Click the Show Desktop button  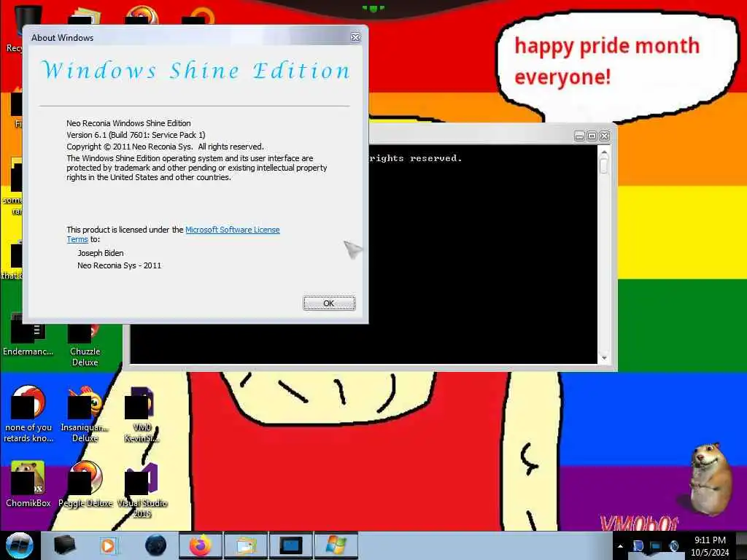(x=741, y=545)
